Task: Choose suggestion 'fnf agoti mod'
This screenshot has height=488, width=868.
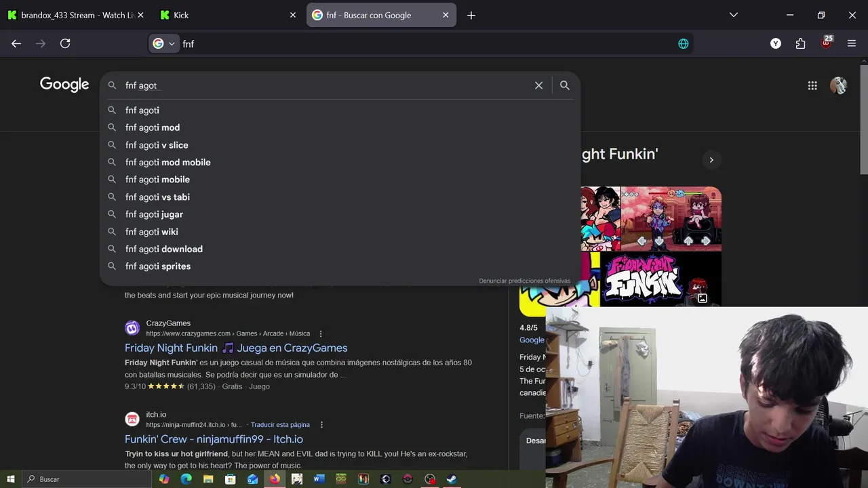Action: click(x=339, y=127)
